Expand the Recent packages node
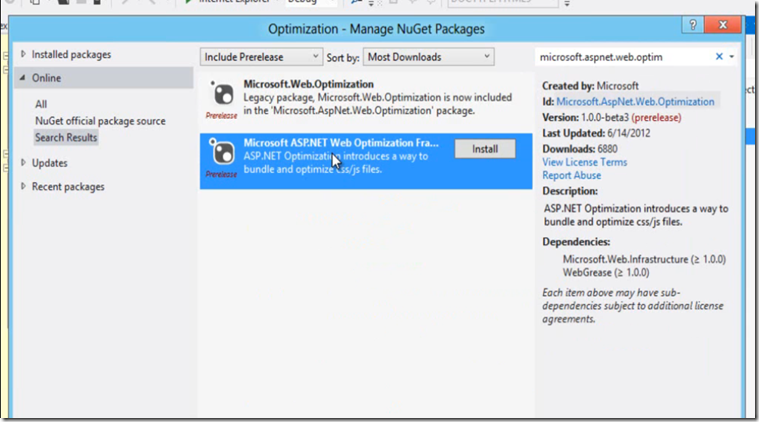Screen dimensions: 759x422 pyautogui.click(x=23, y=186)
